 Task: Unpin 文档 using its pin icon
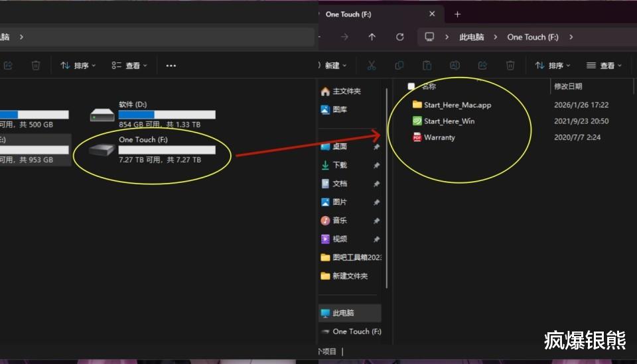tap(377, 184)
